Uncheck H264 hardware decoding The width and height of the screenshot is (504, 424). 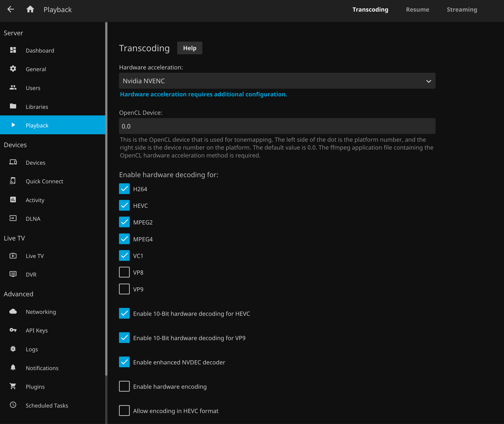(x=124, y=189)
